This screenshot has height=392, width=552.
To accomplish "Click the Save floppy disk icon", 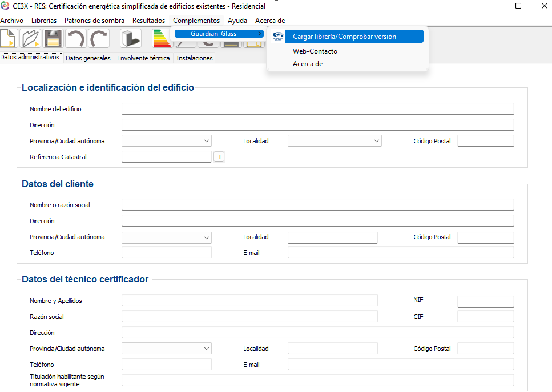I will pos(52,38).
